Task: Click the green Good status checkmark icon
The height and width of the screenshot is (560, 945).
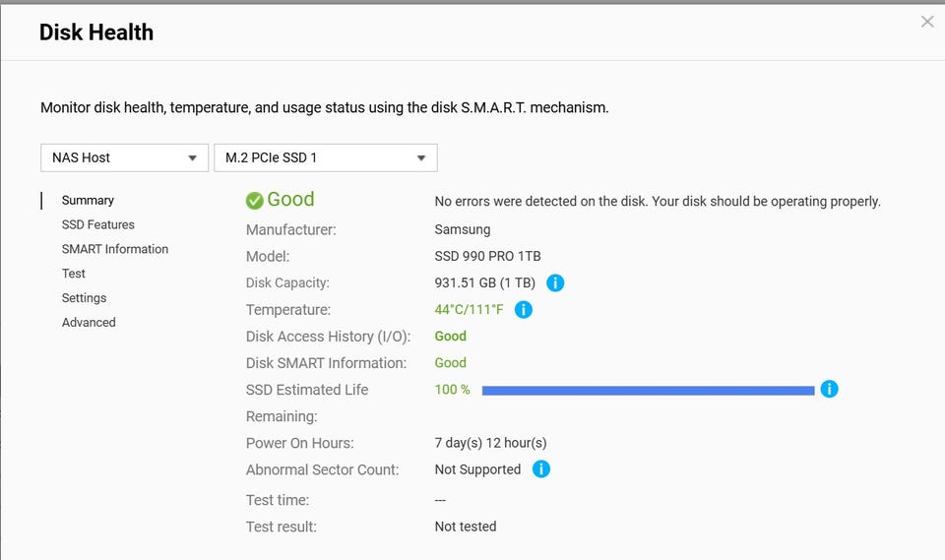Action: (255, 200)
